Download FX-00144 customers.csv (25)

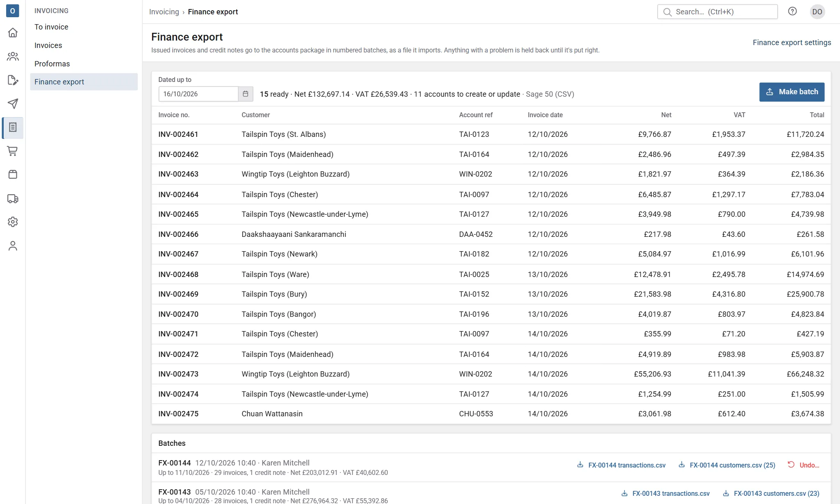pyautogui.click(x=727, y=465)
